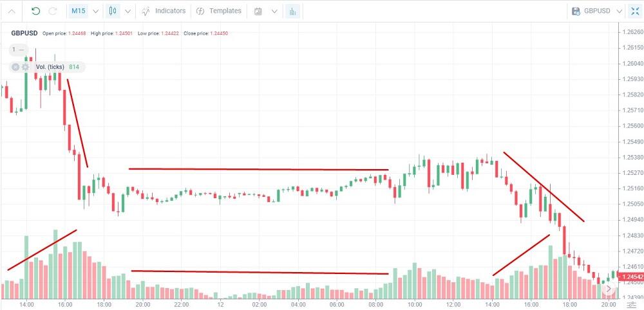Collapse the toolbar with the up chevron
The height and width of the screenshot is (310, 644).
click(x=12, y=11)
